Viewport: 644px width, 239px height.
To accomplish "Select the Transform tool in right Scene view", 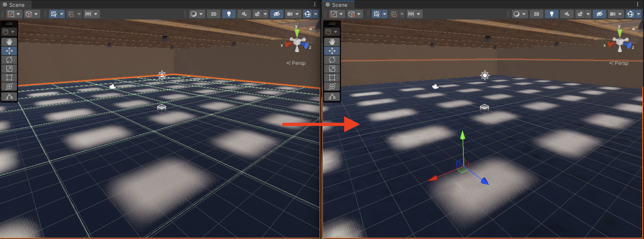I will click(x=332, y=86).
